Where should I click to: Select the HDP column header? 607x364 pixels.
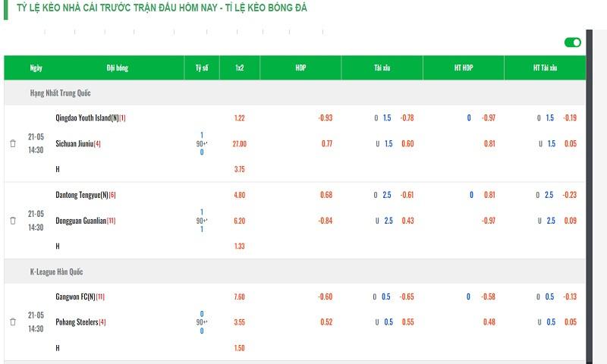(x=300, y=68)
